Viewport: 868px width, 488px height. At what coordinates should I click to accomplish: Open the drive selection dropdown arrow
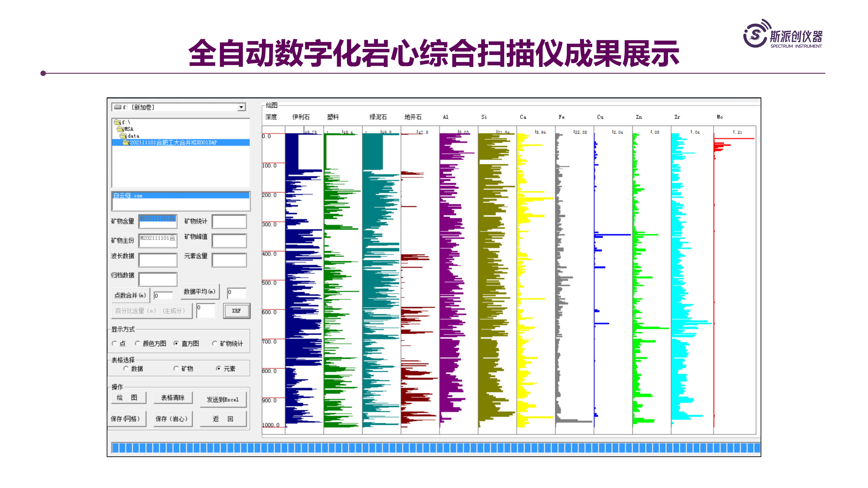(241, 107)
